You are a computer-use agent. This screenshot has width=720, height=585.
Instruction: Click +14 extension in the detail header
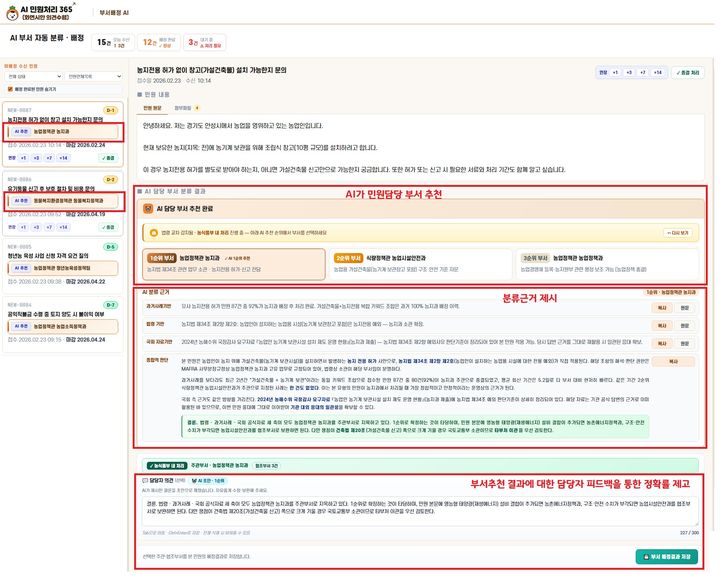[658, 73]
